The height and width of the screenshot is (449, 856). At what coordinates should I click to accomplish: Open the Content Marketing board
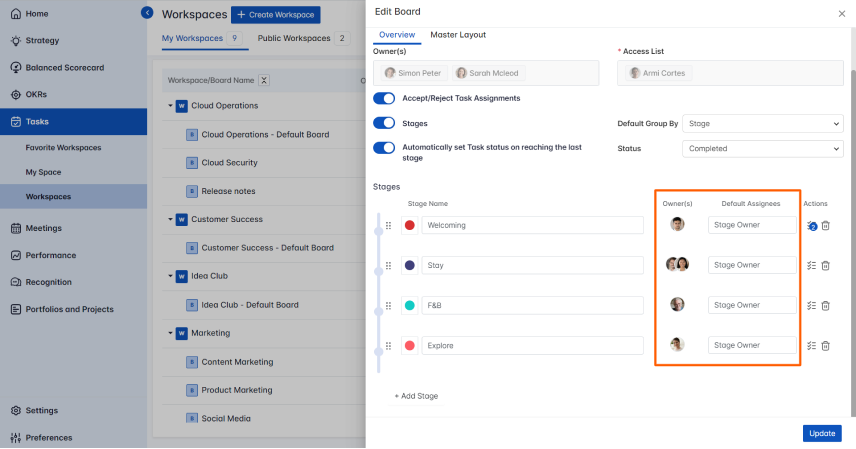click(237, 362)
